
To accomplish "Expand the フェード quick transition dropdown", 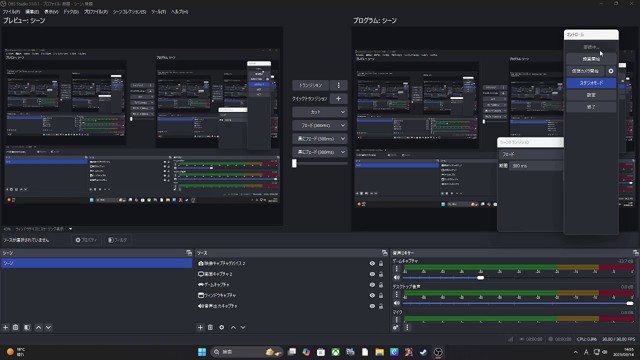I will pyautogui.click(x=343, y=125).
